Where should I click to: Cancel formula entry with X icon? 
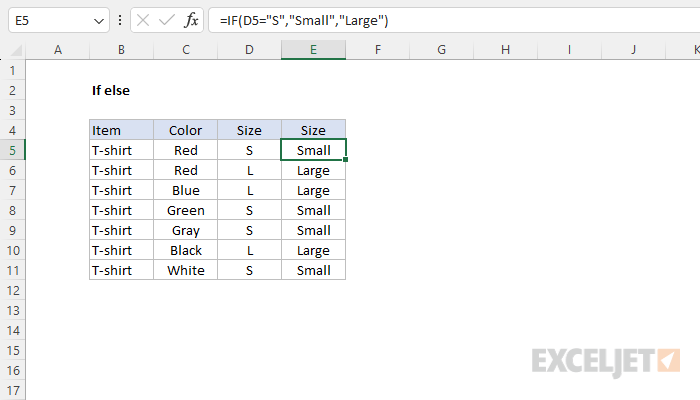coord(143,20)
